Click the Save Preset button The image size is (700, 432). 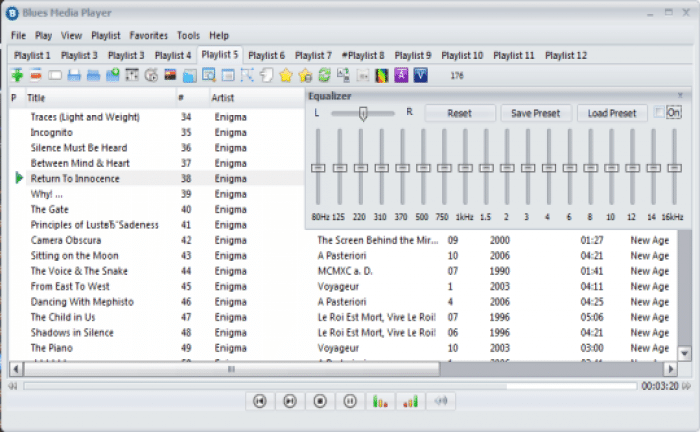(x=536, y=113)
